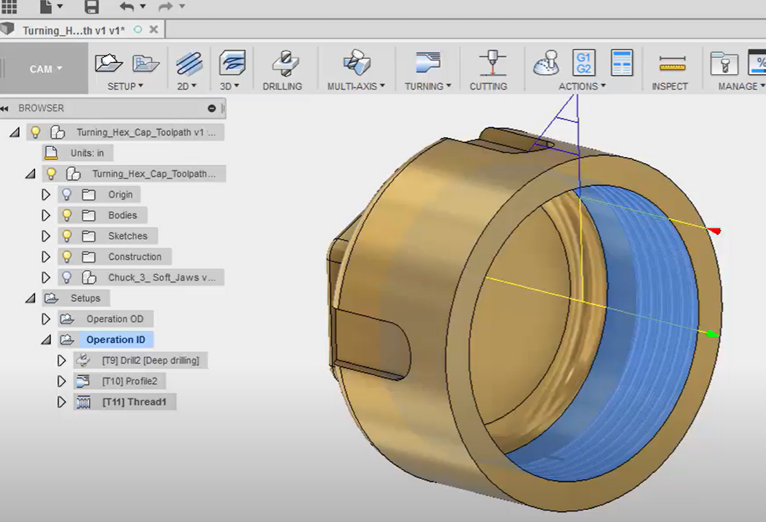Select the Operation OD setup
This screenshot has height=522, width=766.
point(106,319)
